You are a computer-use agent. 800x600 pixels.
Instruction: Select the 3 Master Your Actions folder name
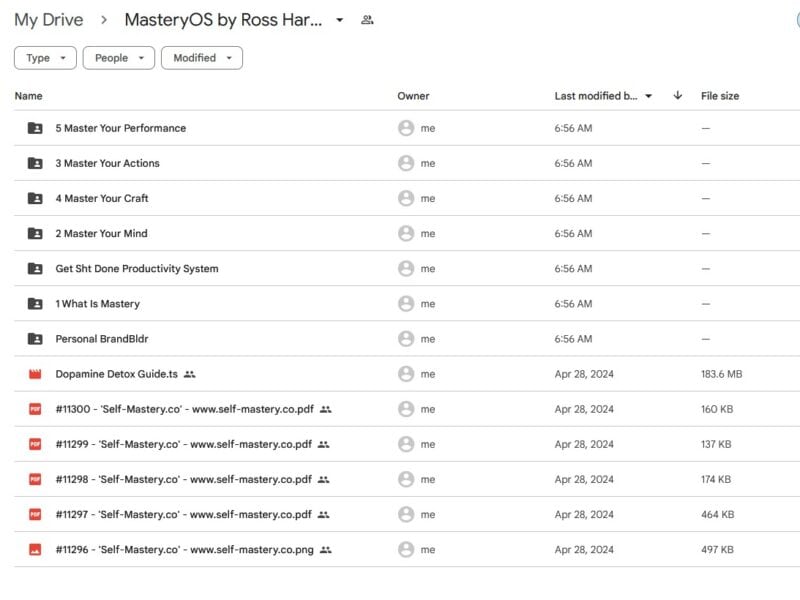click(x=108, y=163)
